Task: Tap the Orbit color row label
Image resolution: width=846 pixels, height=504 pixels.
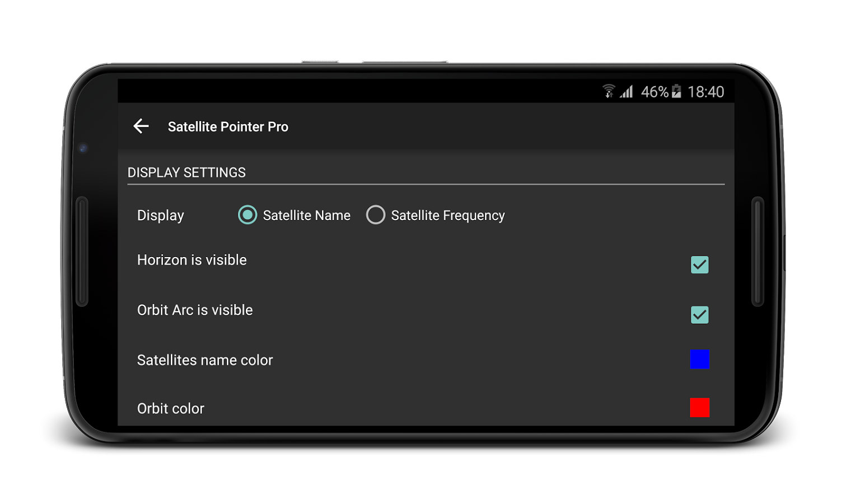Action: (171, 409)
